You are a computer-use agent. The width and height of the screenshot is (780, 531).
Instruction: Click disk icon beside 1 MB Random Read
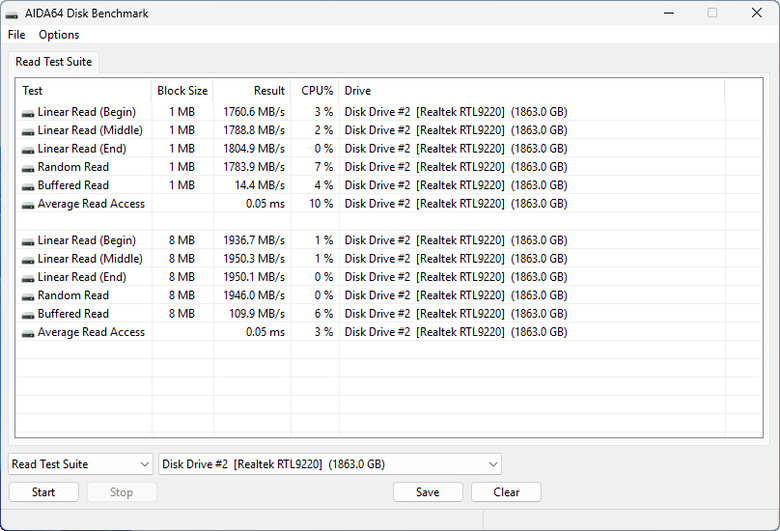(x=28, y=168)
